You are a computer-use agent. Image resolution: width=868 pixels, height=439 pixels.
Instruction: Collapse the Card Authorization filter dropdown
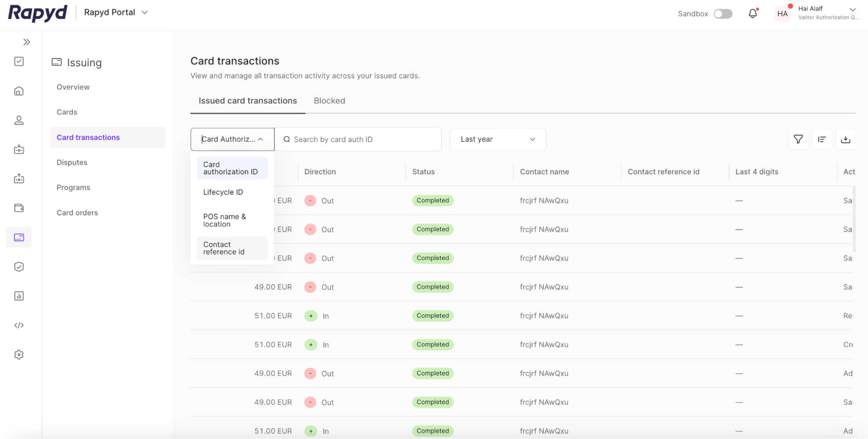(x=232, y=139)
